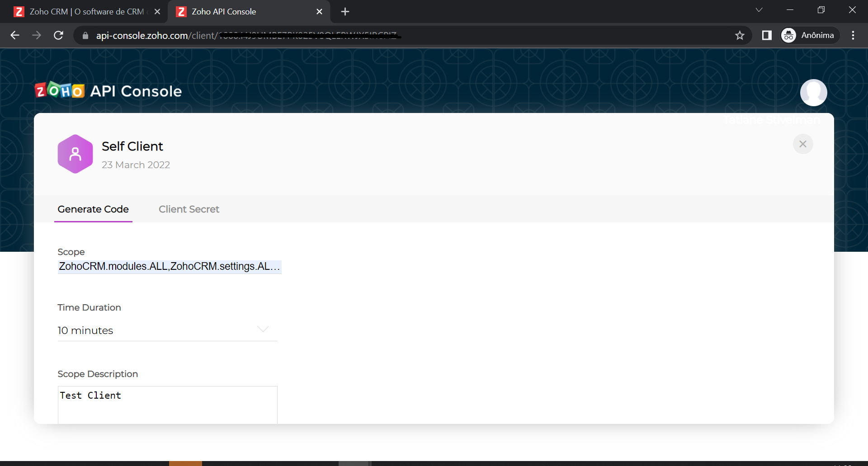Select the Generate Code tab

click(93, 209)
